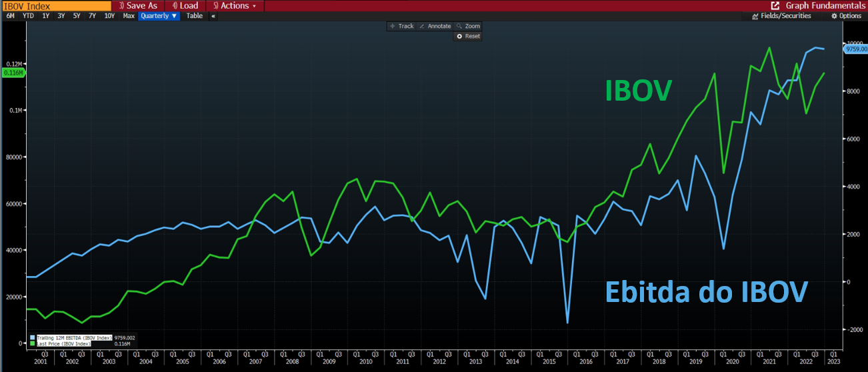This screenshot has width=868, height=372.
Task: Open the Quarterly periodicity dropdown
Action: pos(159,16)
